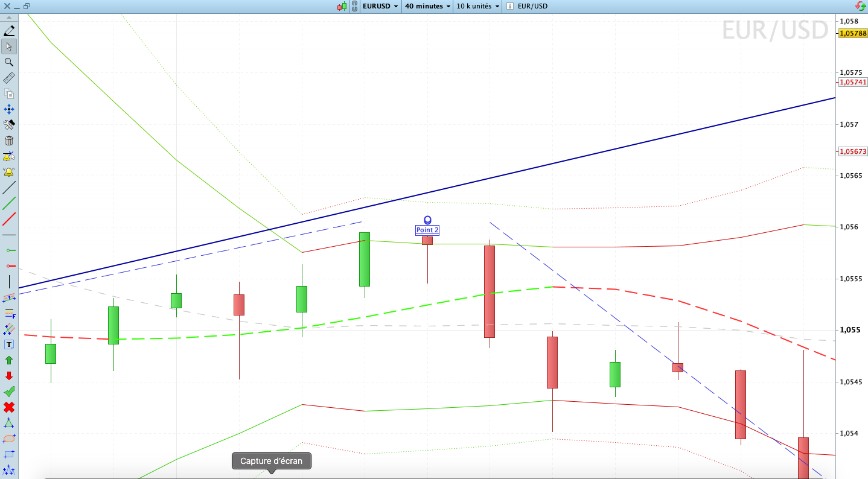The image size is (868, 479).
Task: Click the dark icon between candlestick icon and EURUSD
Action: (x=355, y=6)
